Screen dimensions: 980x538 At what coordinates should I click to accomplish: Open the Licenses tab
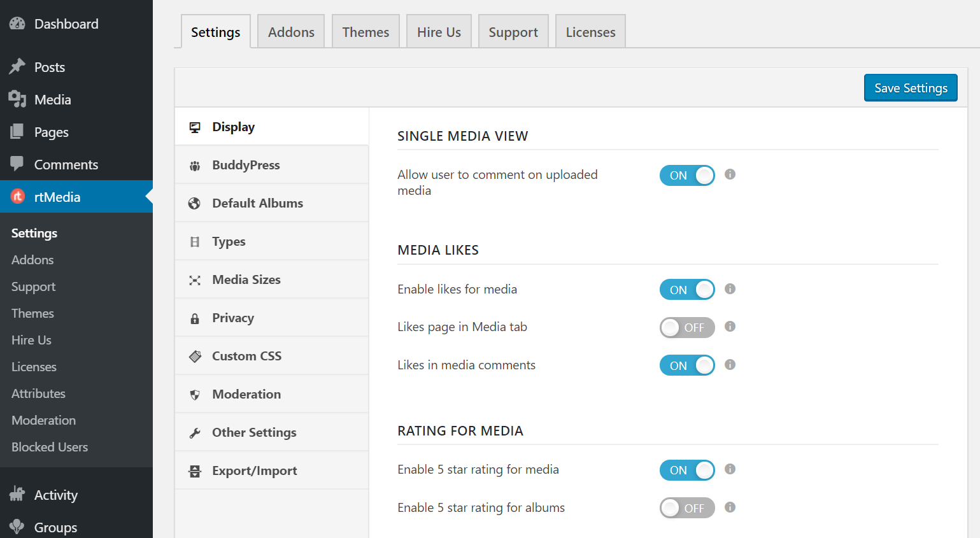point(590,31)
